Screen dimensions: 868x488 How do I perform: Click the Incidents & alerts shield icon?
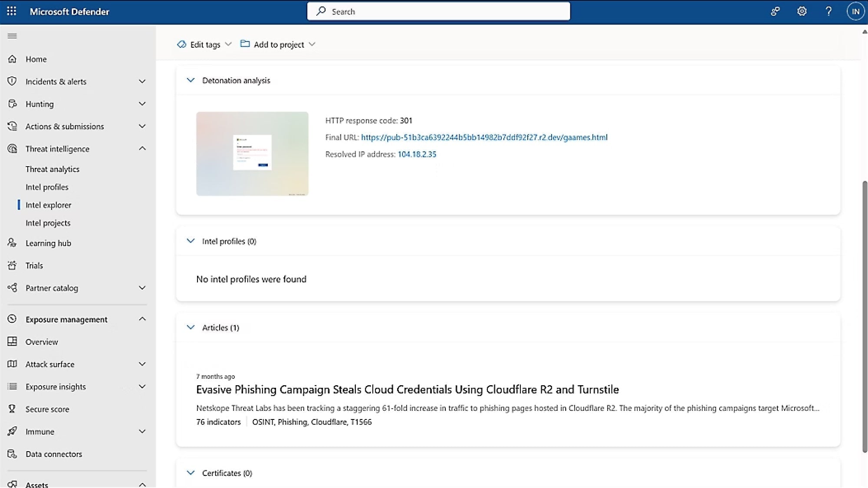coord(12,81)
